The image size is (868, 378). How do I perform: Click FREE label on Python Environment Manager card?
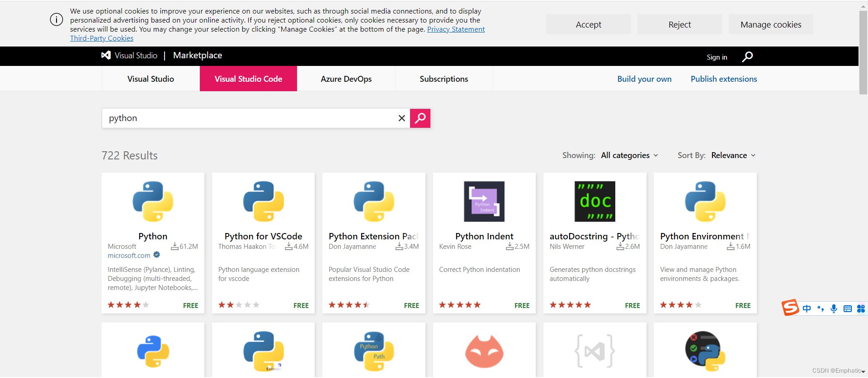[x=743, y=306]
